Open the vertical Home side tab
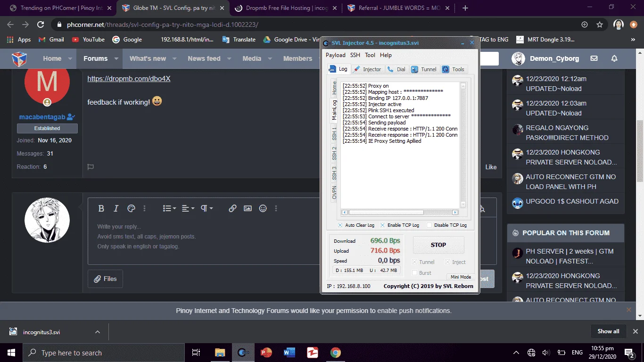Screen dimensions: 644x362 click(x=334, y=88)
